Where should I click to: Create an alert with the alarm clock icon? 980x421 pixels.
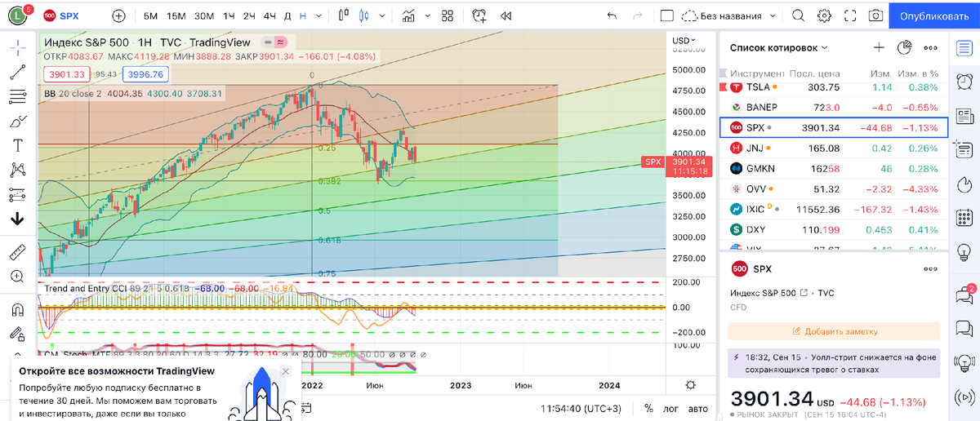pos(479,16)
